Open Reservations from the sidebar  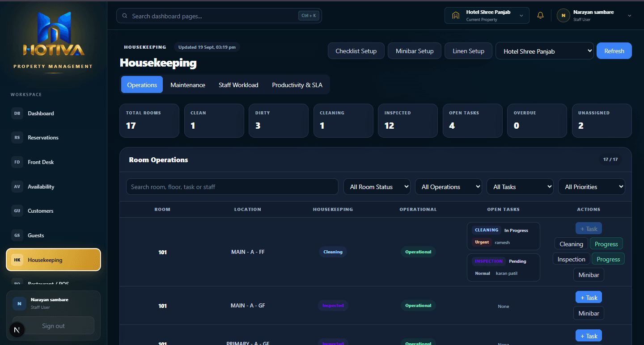tap(54, 138)
